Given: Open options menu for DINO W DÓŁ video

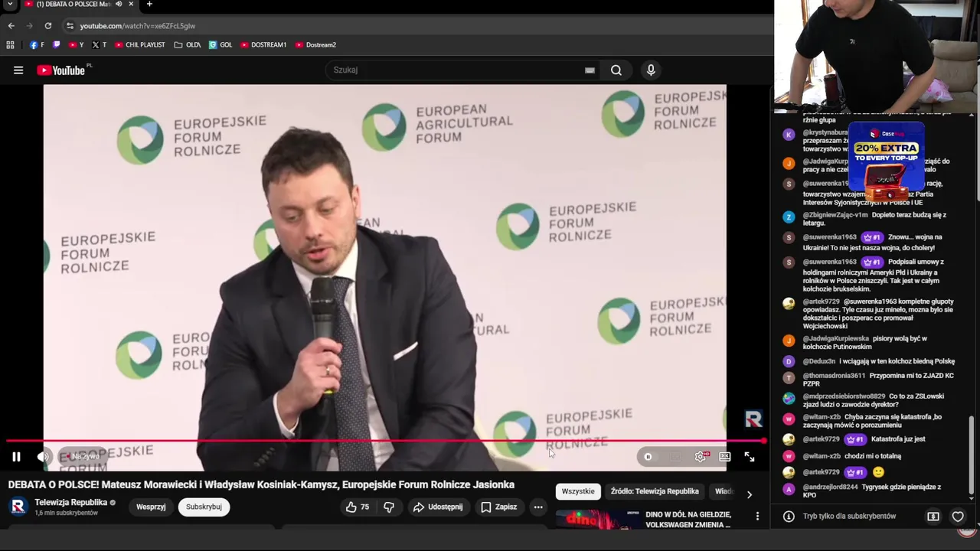Looking at the screenshot, I should click(758, 517).
